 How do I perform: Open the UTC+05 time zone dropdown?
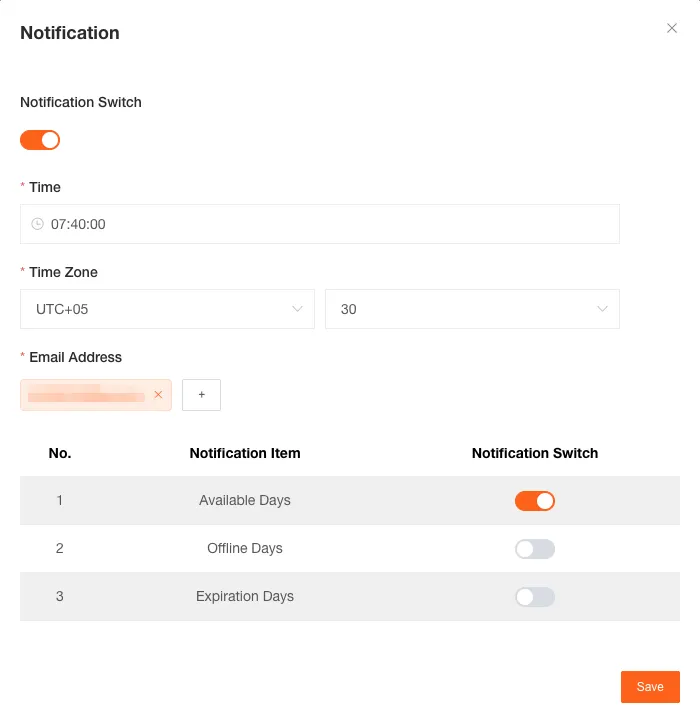click(160, 309)
